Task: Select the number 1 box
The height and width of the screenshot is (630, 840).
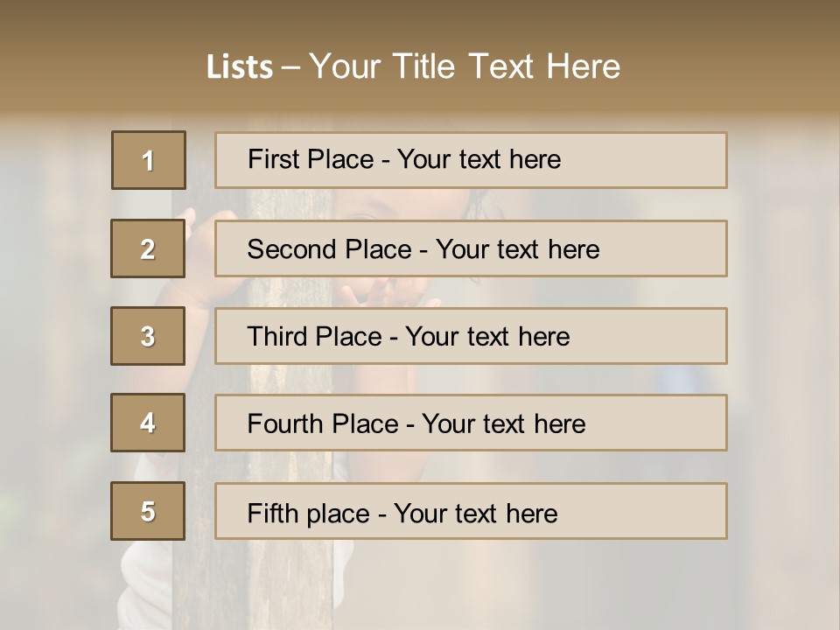Action: (x=149, y=160)
